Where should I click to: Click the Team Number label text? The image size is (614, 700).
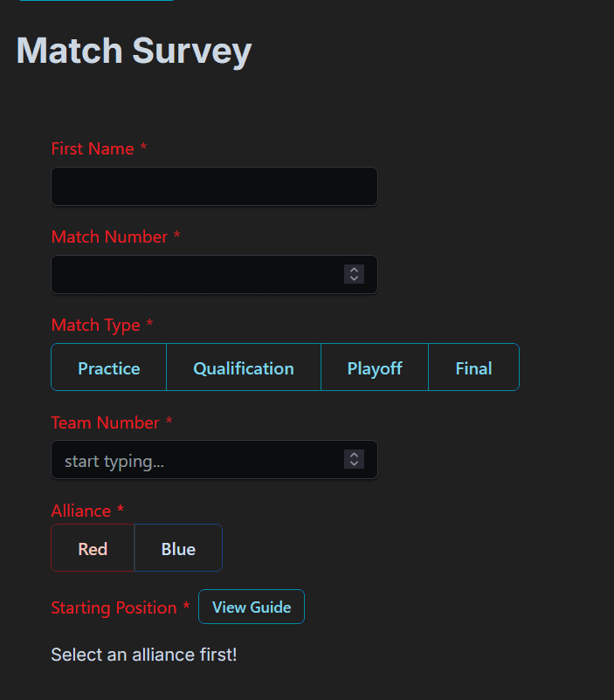pos(105,422)
